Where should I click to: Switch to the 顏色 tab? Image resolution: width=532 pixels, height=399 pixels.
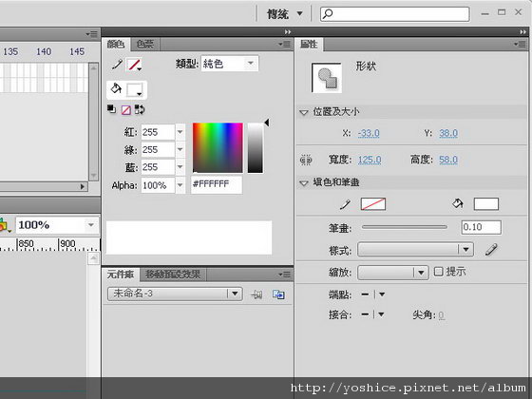click(x=116, y=44)
